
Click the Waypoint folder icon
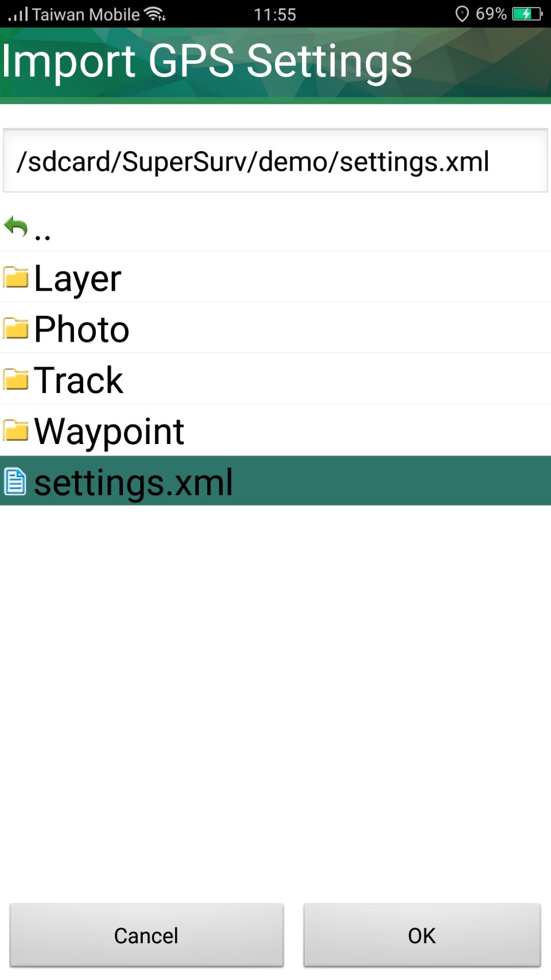[15, 430]
